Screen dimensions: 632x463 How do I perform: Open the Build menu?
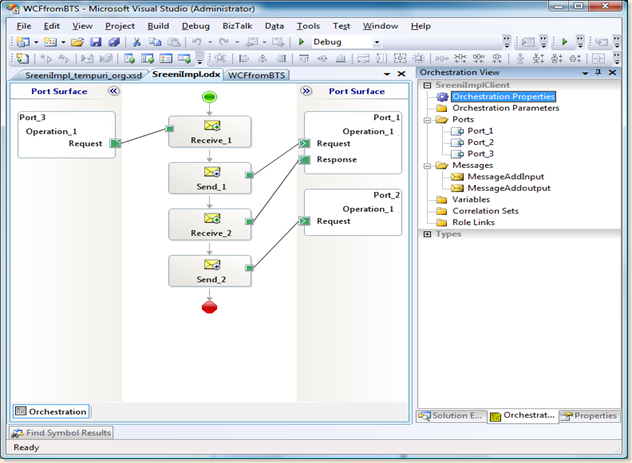coord(158,26)
